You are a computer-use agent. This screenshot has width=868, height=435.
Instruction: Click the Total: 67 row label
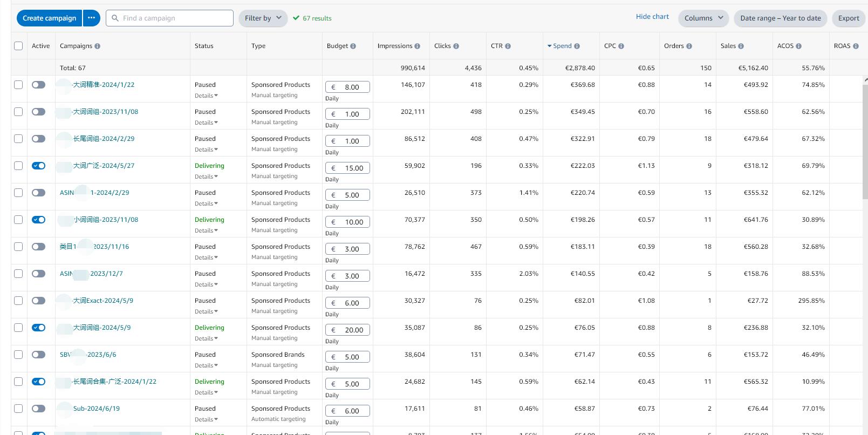point(73,68)
